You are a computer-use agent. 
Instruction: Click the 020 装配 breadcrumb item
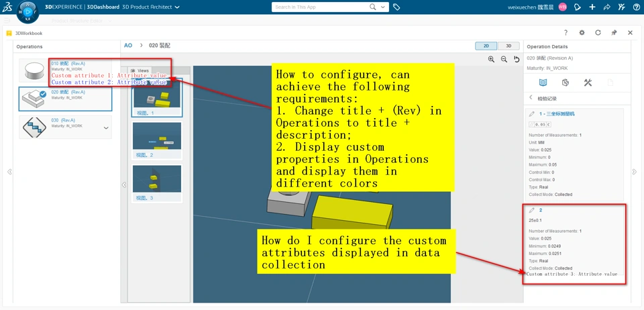[160, 46]
